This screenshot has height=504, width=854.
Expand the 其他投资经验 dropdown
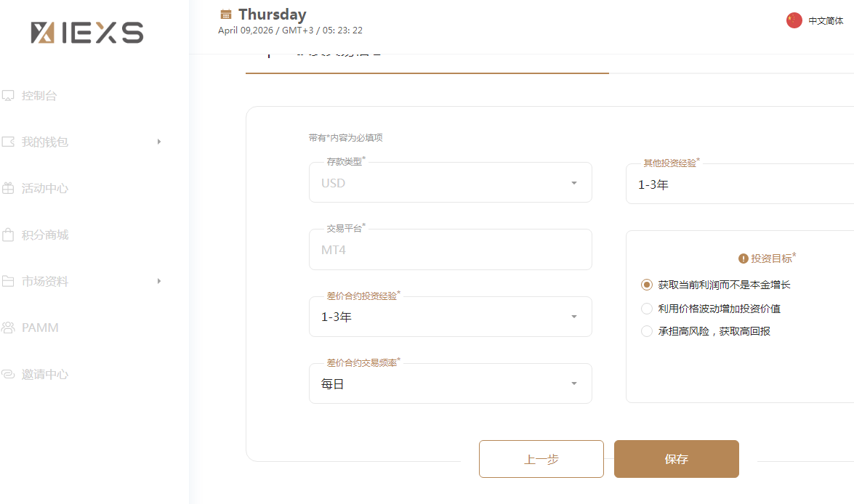coord(738,184)
